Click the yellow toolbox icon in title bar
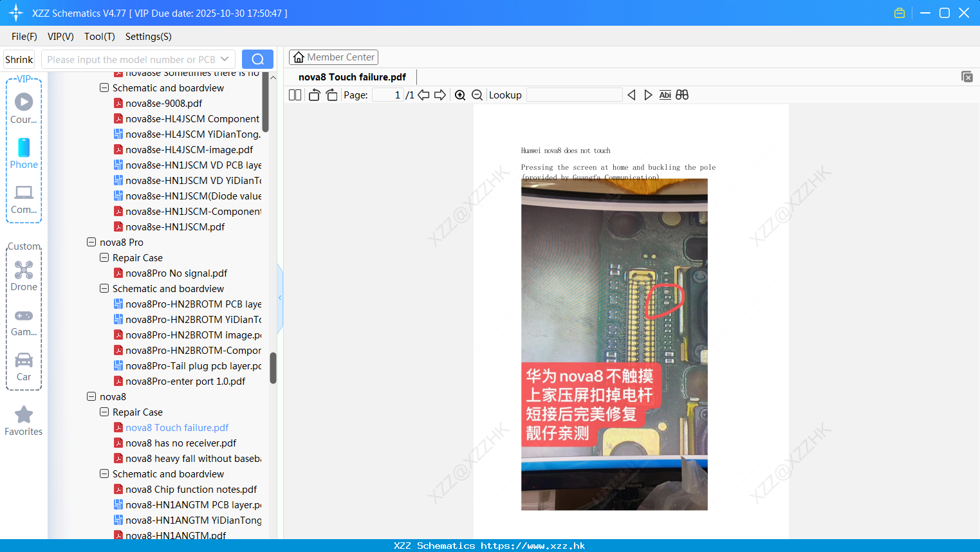 coord(900,13)
